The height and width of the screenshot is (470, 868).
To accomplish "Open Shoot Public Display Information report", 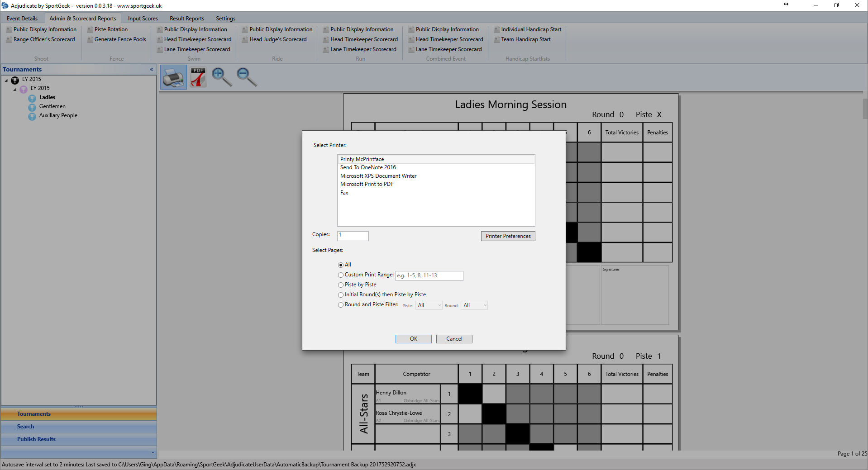I will tap(41, 29).
